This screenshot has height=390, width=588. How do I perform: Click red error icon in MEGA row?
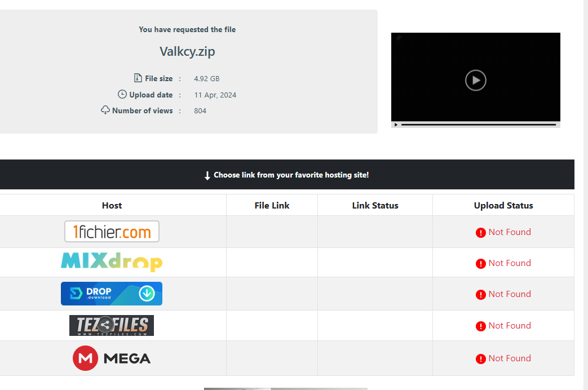click(480, 359)
